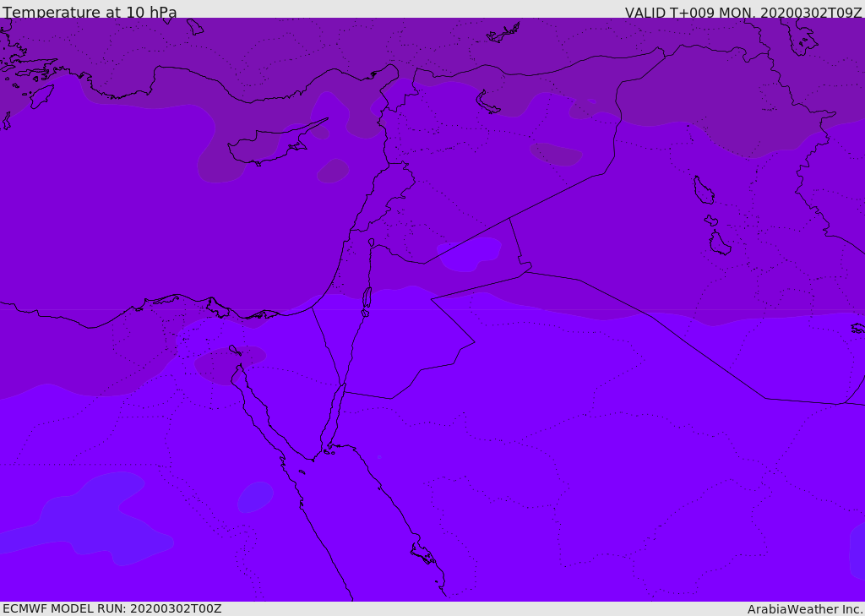865x616 pixels.
Task: Pick the small light oval west of Red Sea
Action: tap(255, 497)
